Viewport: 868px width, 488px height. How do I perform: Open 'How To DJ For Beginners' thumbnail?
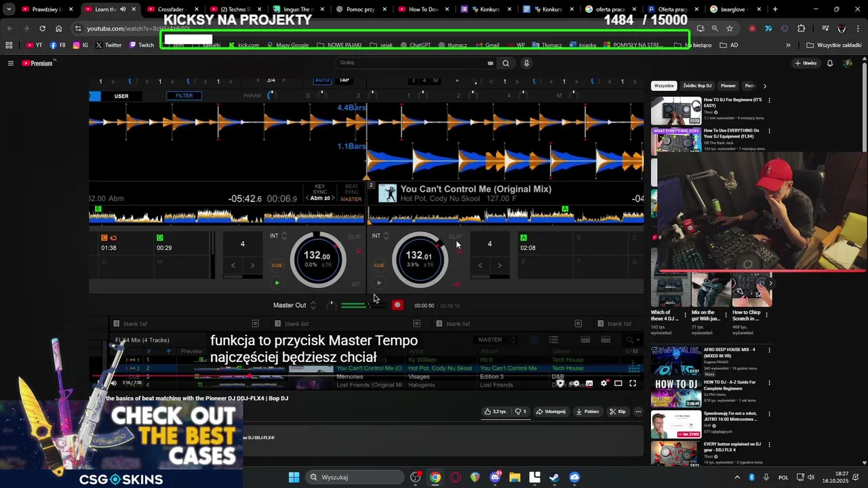pyautogui.click(x=676, y=110)
